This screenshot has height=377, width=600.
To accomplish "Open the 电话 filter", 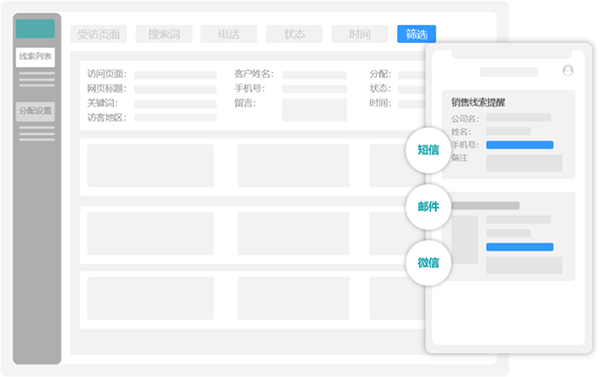I will 229,34.
